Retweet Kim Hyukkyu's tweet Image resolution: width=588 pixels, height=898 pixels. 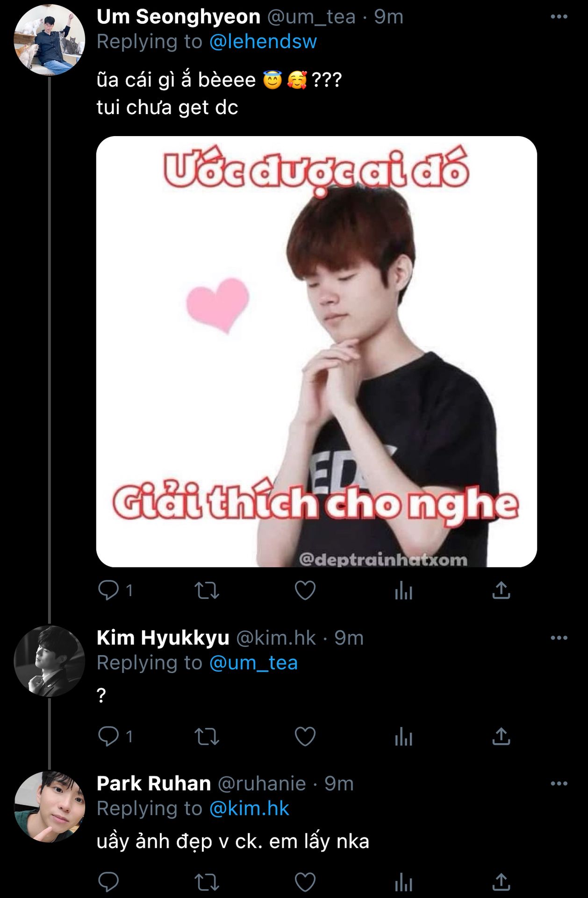tap(207, 737)
